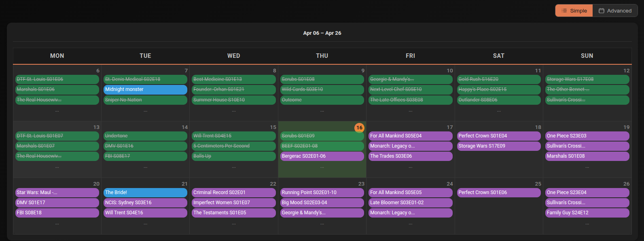Image resolution: width=644 pixels, height=241 pixels.
Task: Click the list icon in Simple button
Action: click(564, 11)
